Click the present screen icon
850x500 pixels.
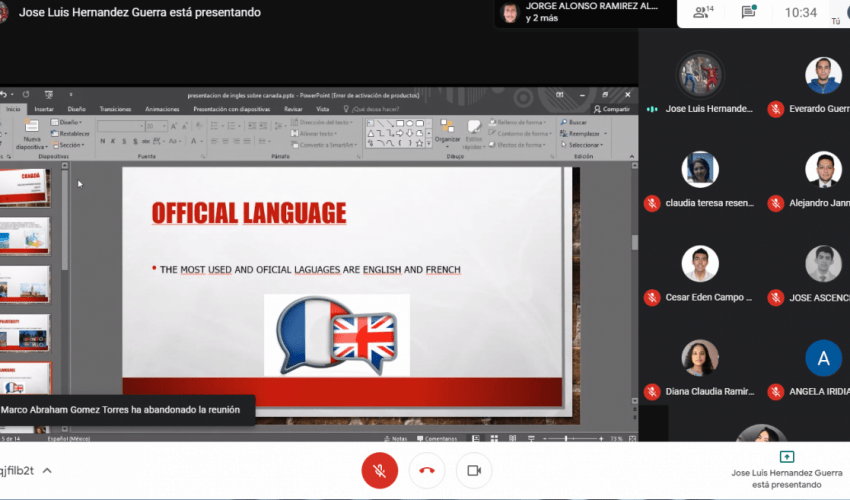click(x=786, y=457)
